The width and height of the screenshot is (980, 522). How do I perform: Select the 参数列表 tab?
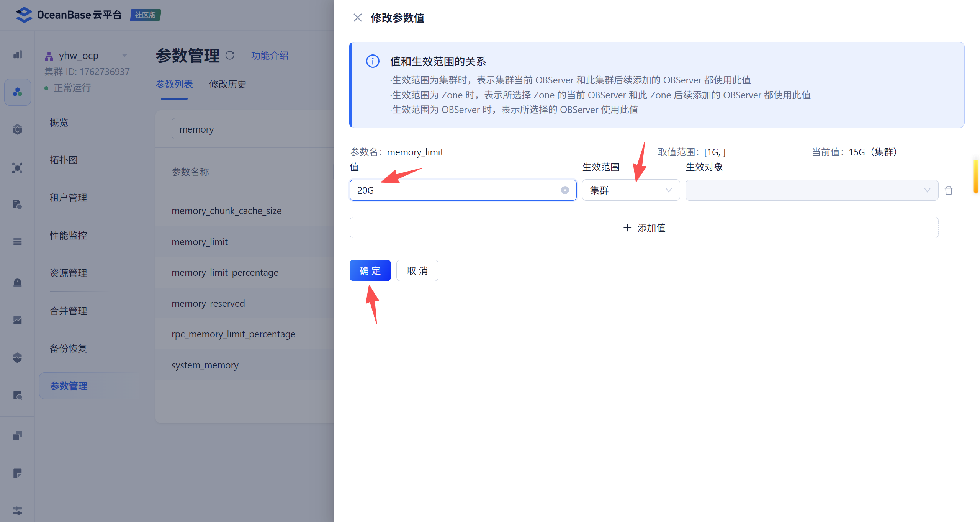coord(174,84)
